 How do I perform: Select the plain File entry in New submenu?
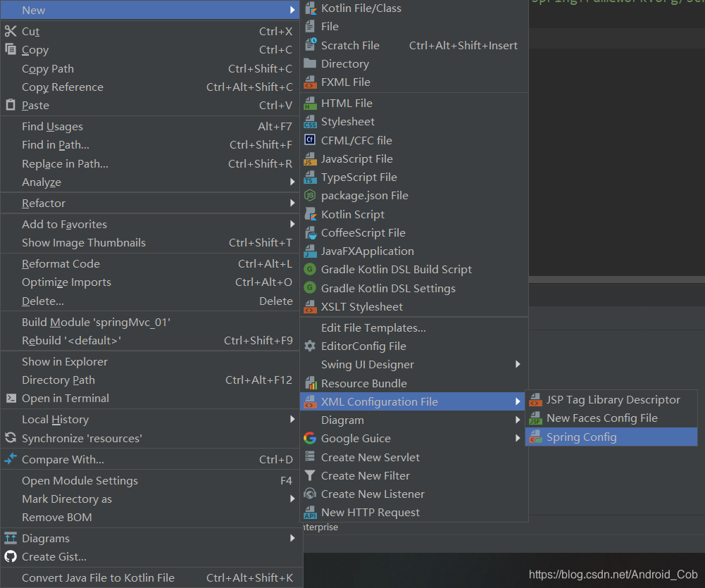click(x=413, y=27)
